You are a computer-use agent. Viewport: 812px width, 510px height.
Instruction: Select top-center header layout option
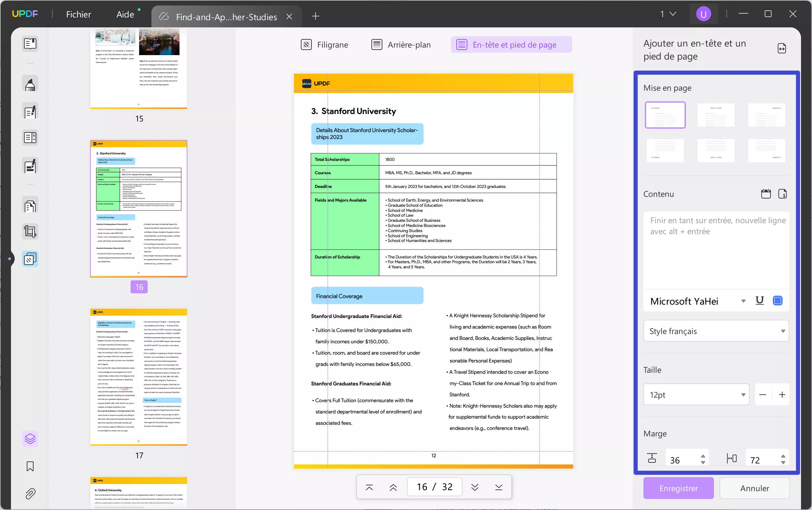coord(716,115)
